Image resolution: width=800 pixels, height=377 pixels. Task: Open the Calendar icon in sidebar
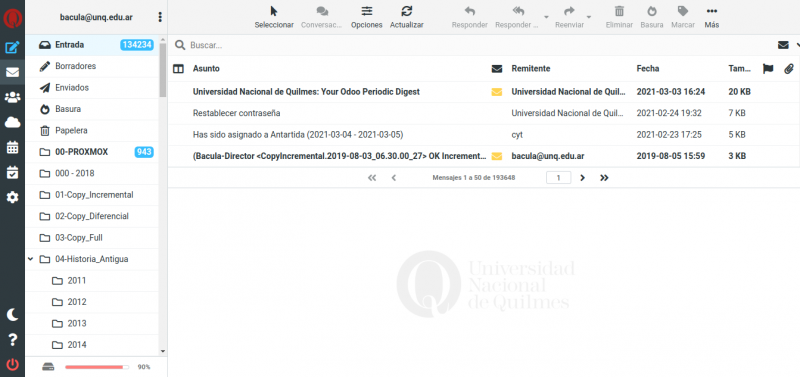[12, 147]
